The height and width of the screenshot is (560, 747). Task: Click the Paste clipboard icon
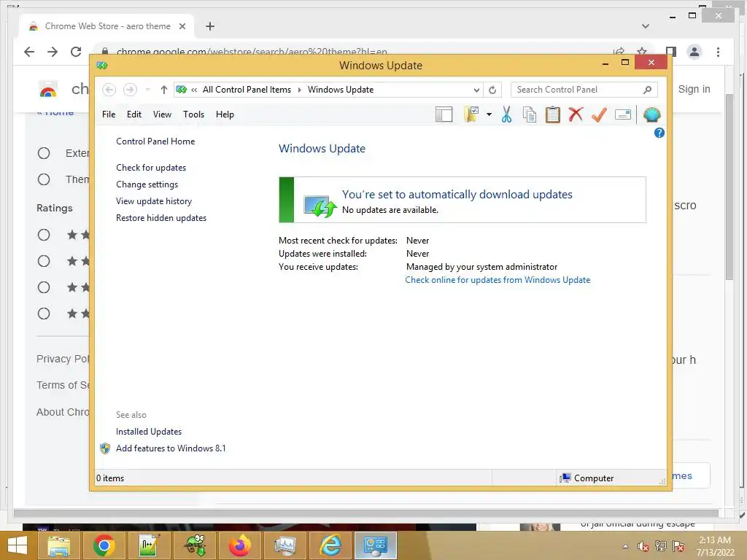553,114
